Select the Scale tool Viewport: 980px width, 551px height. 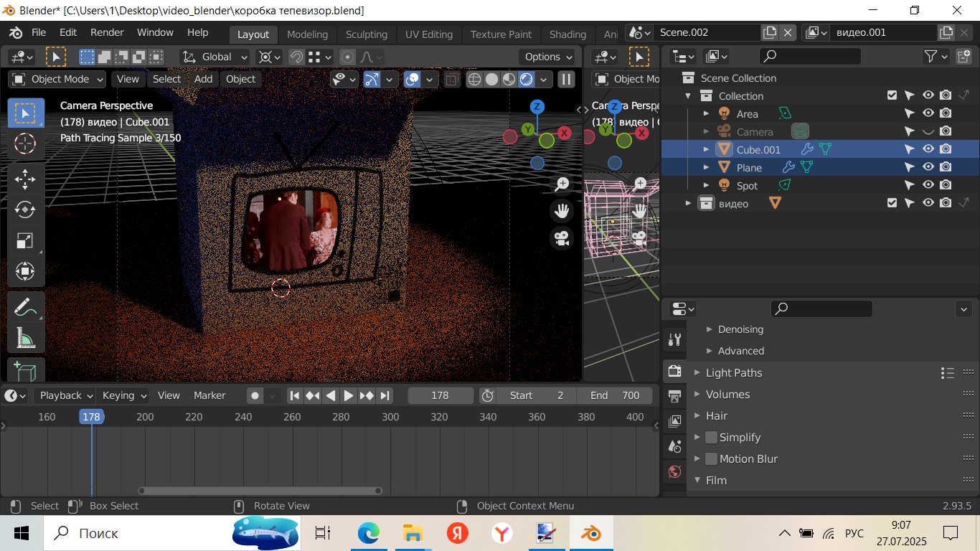pyautogui.click(x=25, y=241)
